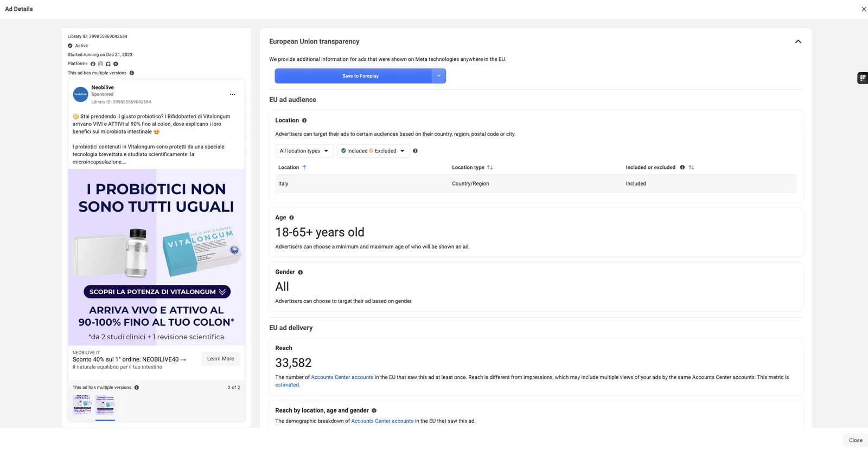The image size is (868, 450).
Task: Close Ad Details with the top X
Action: point(864,9)
